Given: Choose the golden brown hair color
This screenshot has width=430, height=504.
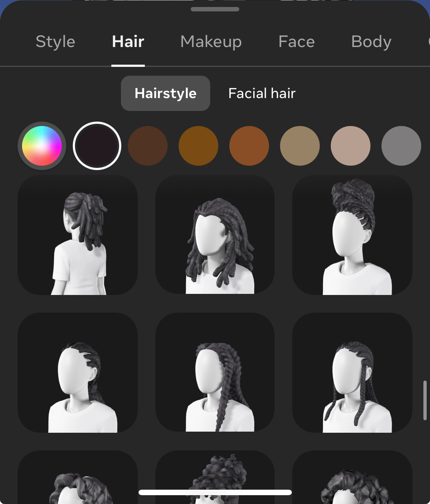Looking at the screenshot, I should coord(198,145).
